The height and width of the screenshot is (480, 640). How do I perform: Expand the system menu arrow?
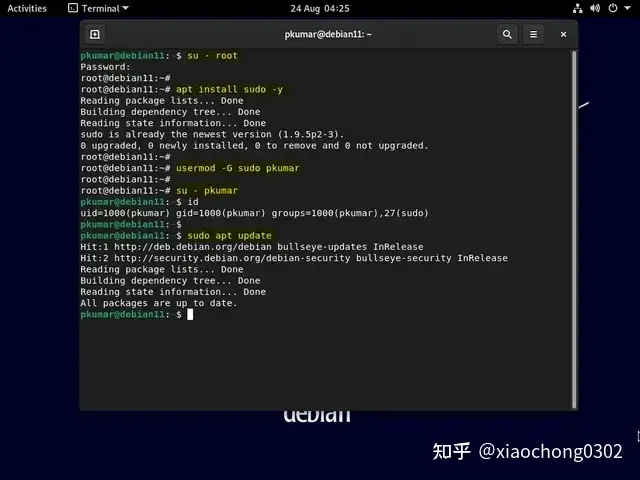627,8
